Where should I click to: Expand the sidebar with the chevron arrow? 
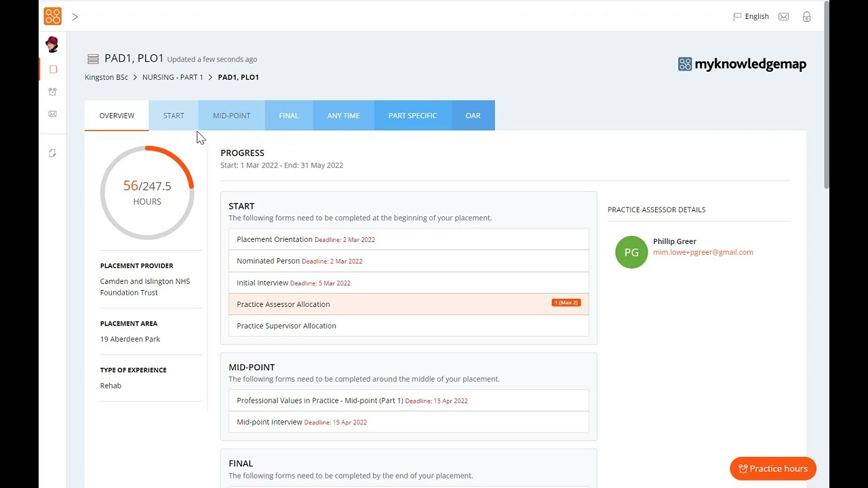[75, 16]
